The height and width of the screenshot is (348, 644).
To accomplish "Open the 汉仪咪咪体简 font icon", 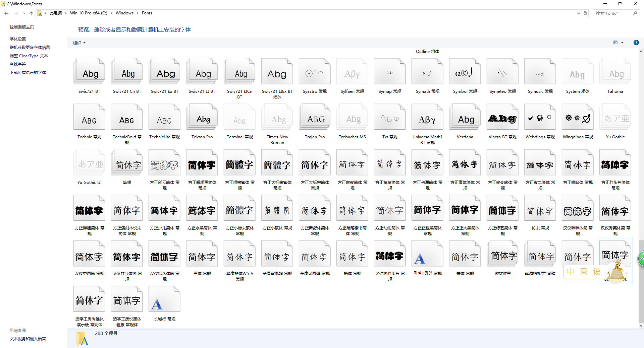I will pos(578,208).
